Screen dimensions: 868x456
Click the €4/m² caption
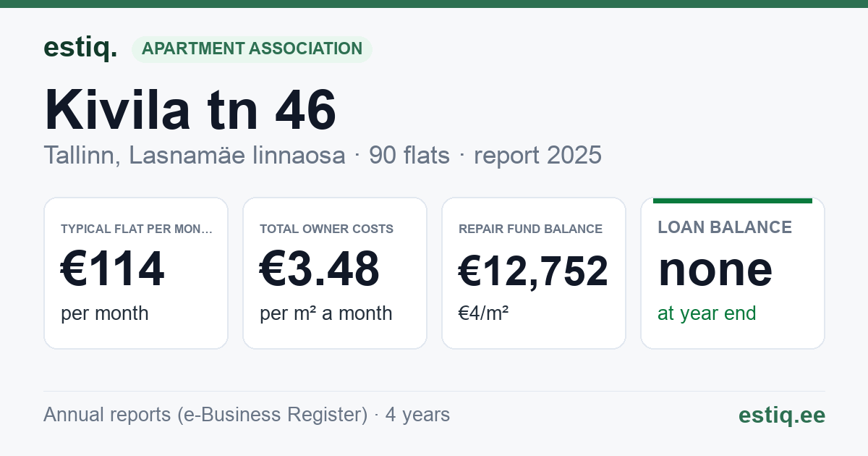484,313
